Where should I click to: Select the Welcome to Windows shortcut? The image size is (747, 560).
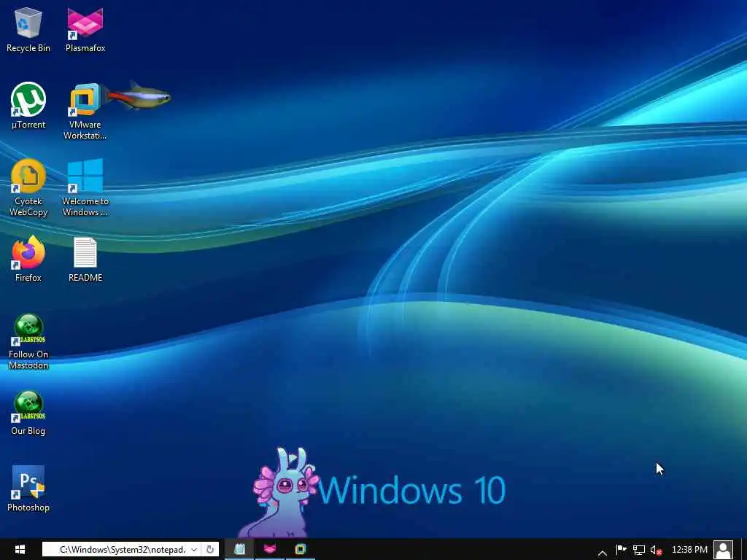[85, 188]
